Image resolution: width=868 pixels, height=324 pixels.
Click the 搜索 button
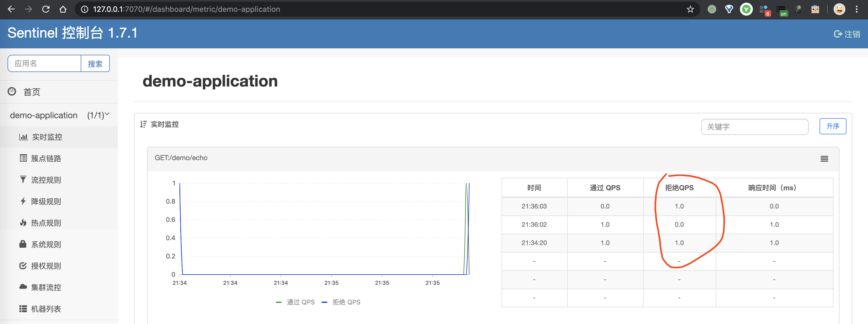coord(95,63)
